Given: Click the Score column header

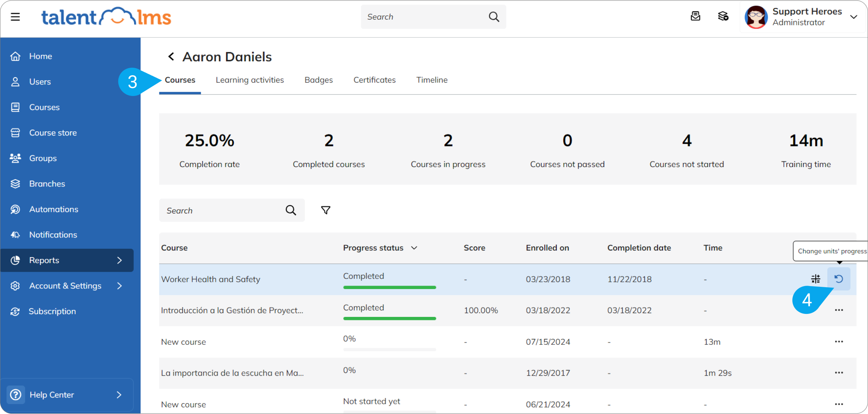Looking at the screenshot, I should click(474, 248).
